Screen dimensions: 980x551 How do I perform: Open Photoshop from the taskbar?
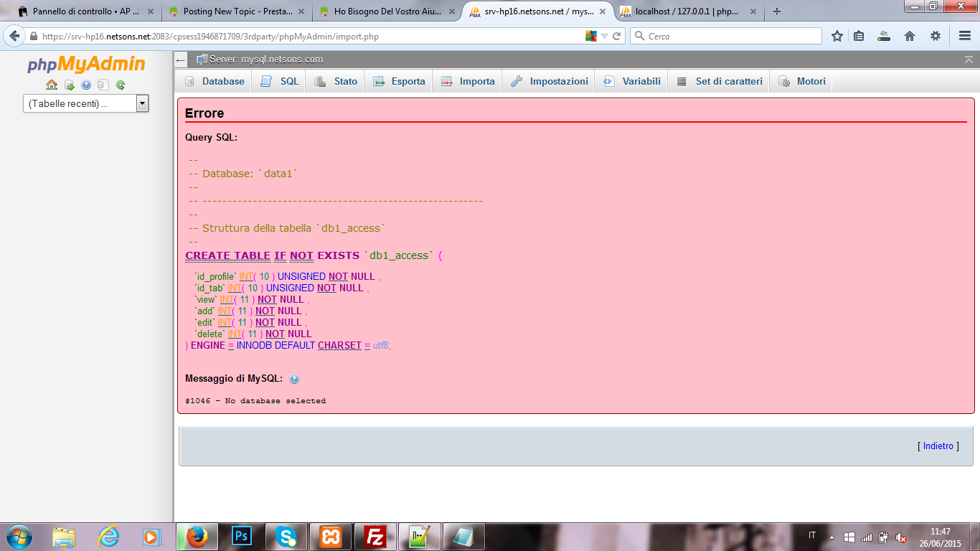[x=242, y=537]
